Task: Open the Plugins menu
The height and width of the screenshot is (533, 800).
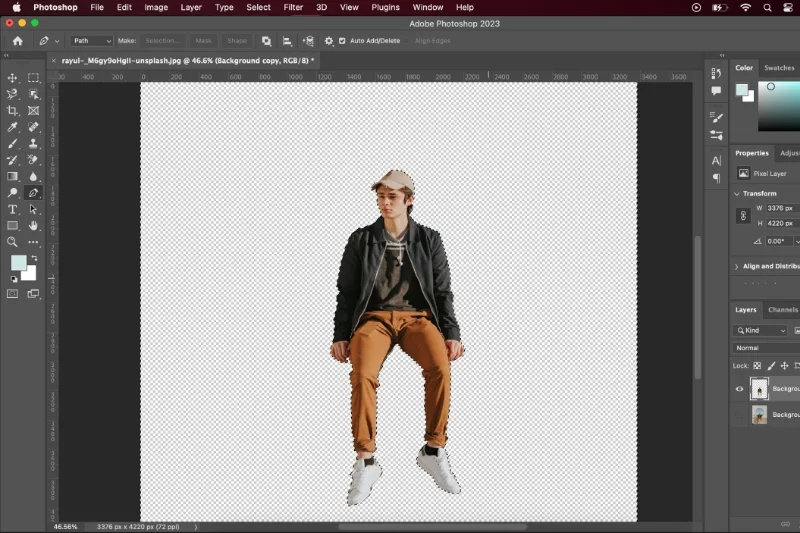Action: tap(385, 7)
